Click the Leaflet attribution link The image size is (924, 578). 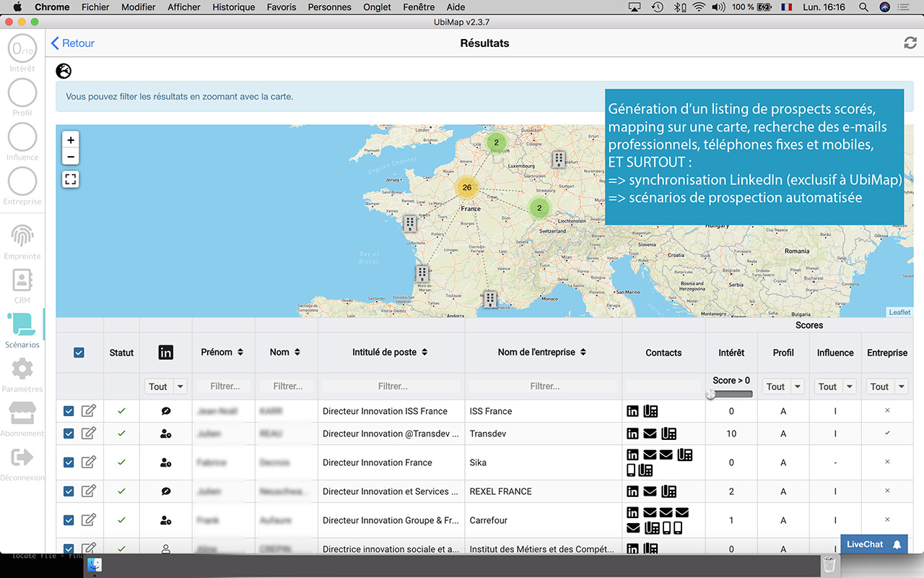tap(899, 312)
